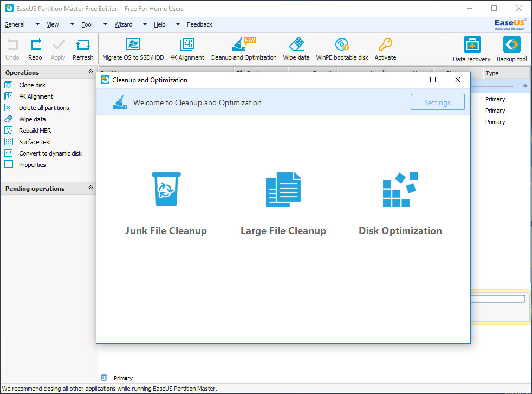Viewport: 532px width, 394px height.
Task: Launch the Backup tool
Action: pos(511,49)
